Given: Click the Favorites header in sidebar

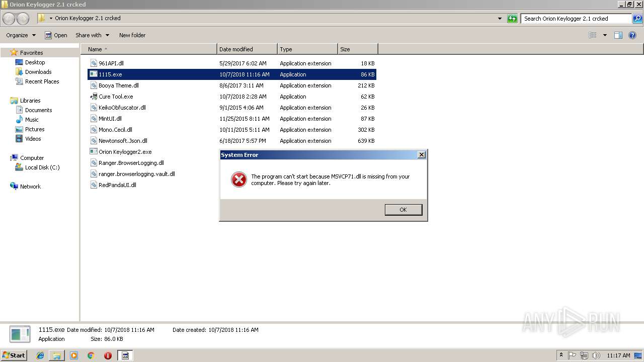Looking at the screenshot, I should (31, 53).
